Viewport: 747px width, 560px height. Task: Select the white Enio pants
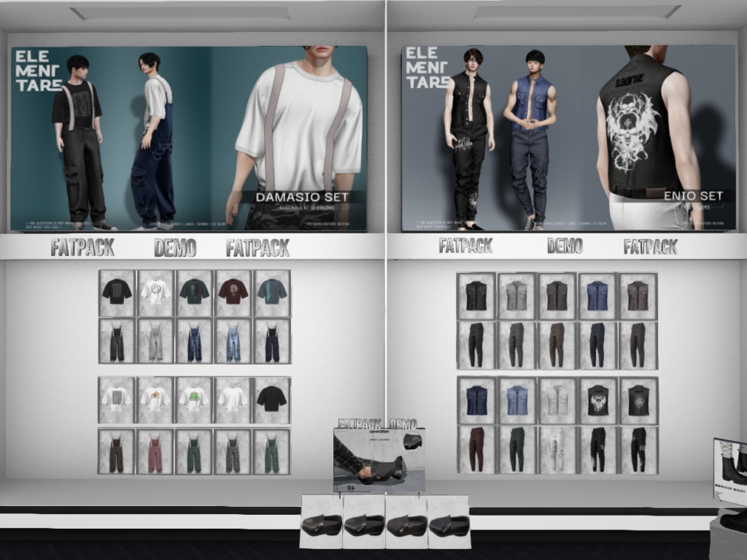point(558,449)
